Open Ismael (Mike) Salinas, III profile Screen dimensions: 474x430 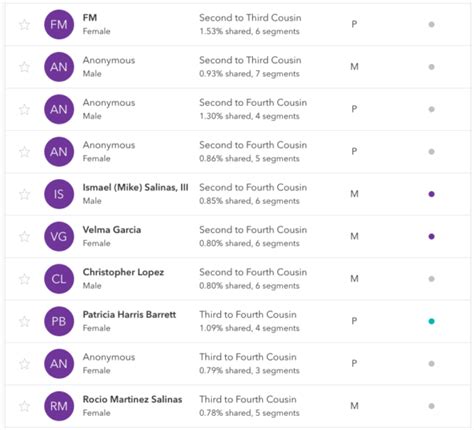pyautogui.click(x=135, y=188)
